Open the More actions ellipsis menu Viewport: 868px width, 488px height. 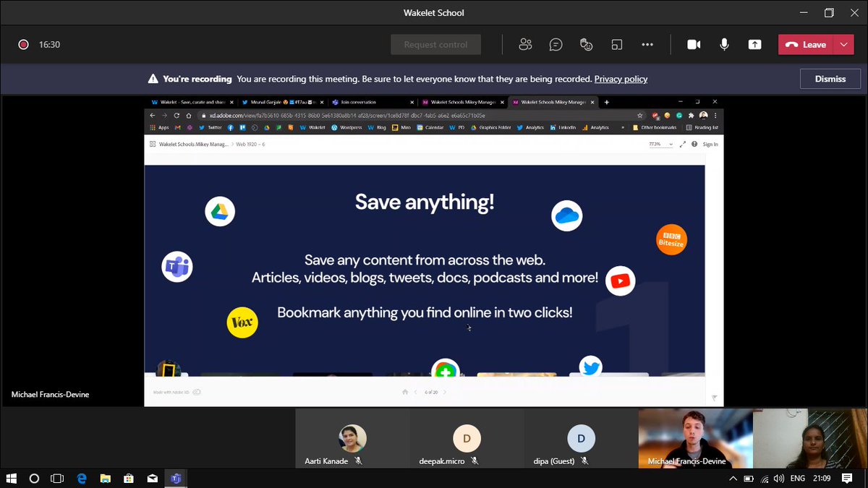pos(647,44)
